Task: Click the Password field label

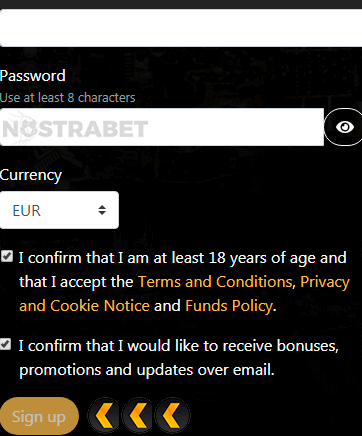Action: tap(33, 76)
